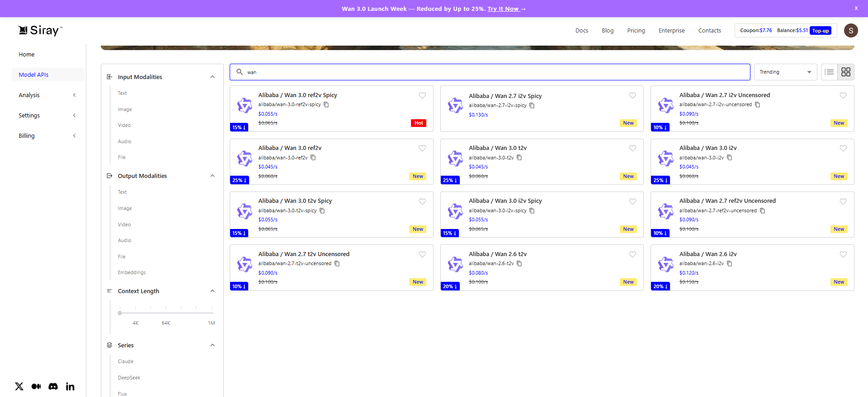Copy model ID alibaba/wan-2.7-i2v-uncensored
The image size is (868, 397).
[x=757, y=105]
